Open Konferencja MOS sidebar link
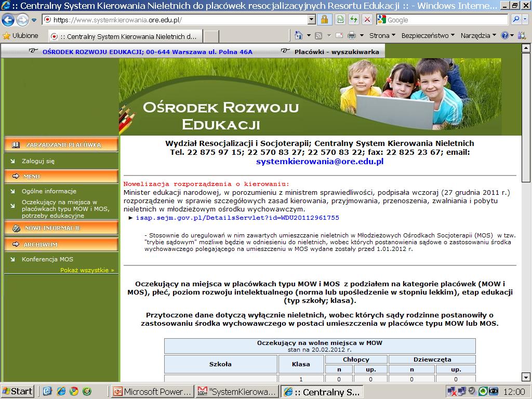The image size is (532, 399). point(47,259)
